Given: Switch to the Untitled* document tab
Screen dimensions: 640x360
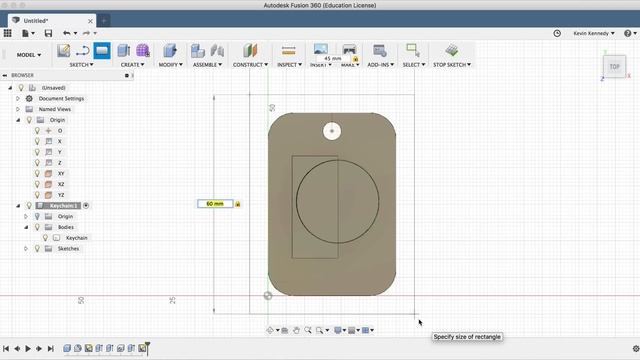Looking at the screenshot, I should 51,20.
